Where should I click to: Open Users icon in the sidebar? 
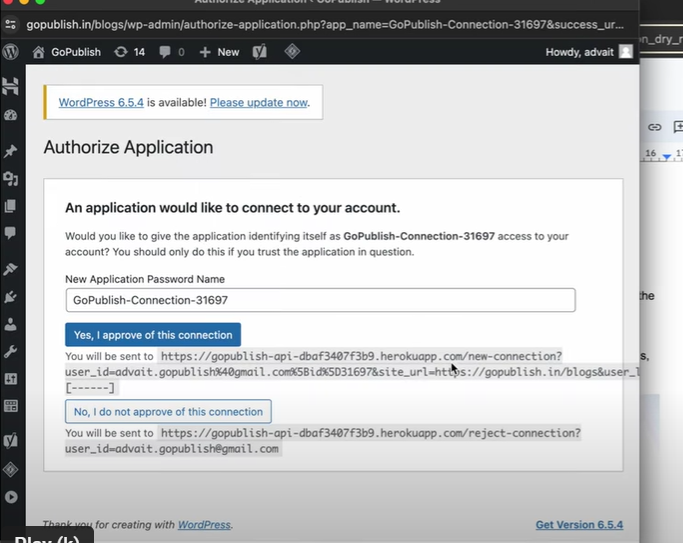point(11,324)
